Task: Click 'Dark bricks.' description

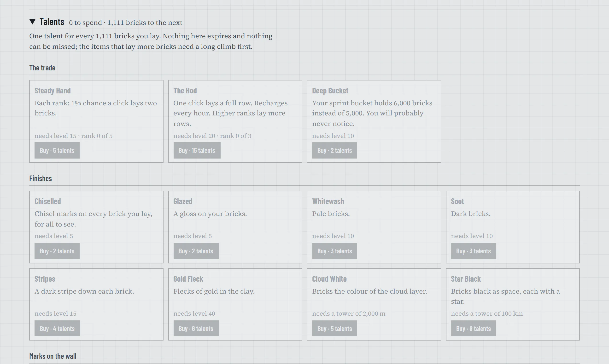Action: pyautogui.click(x=470, y=214)
